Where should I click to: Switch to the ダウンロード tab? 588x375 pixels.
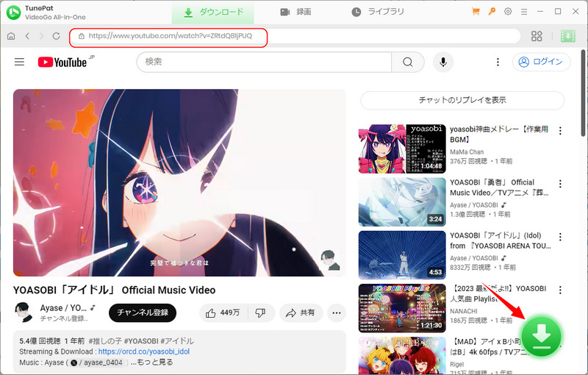pos(213,12)
